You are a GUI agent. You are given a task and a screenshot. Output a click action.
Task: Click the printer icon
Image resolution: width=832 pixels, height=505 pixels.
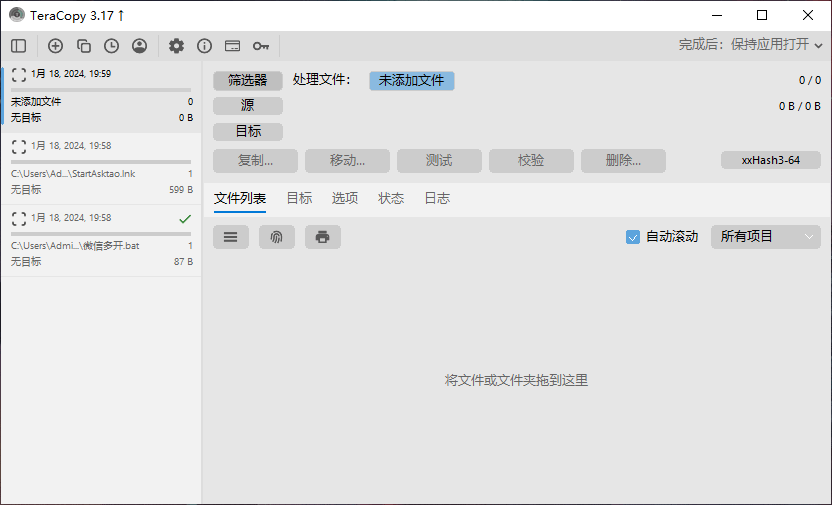pyautogui.click(x=323, y=237)
